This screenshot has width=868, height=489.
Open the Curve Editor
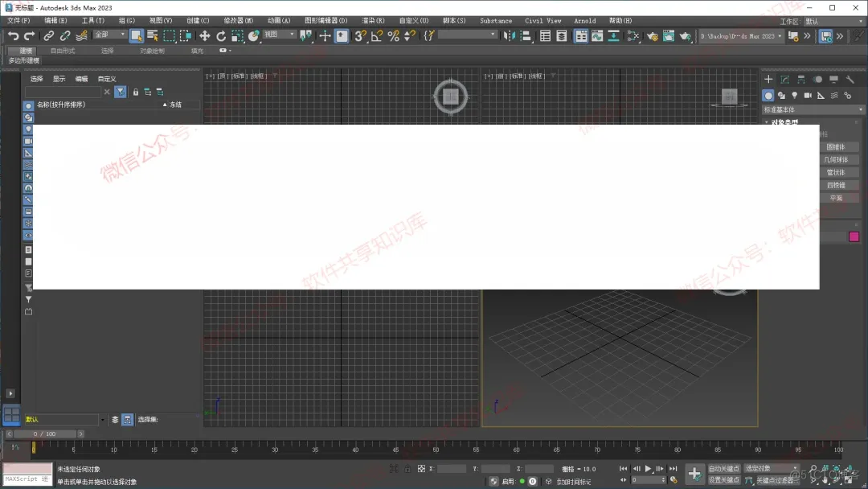[x=597, y=36]
